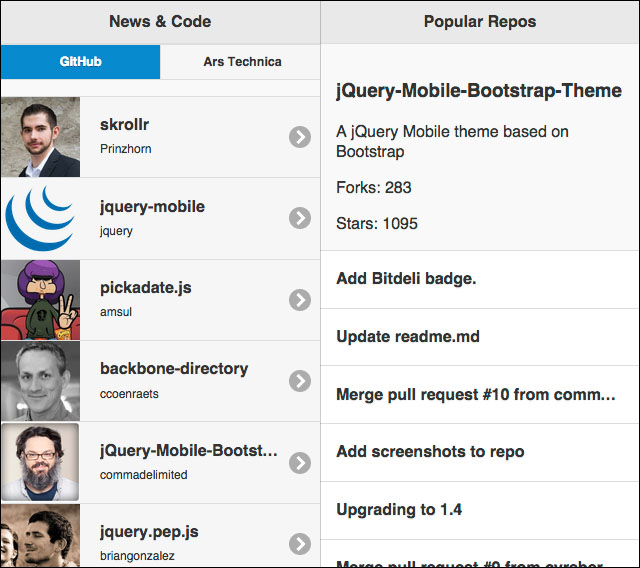
Task: Switch to the Ars Technica tab
Action: pos(240,62)
